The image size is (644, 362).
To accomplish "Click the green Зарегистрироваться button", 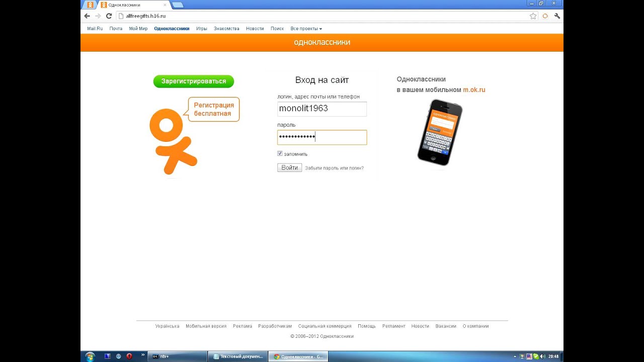I will point(194,81).
